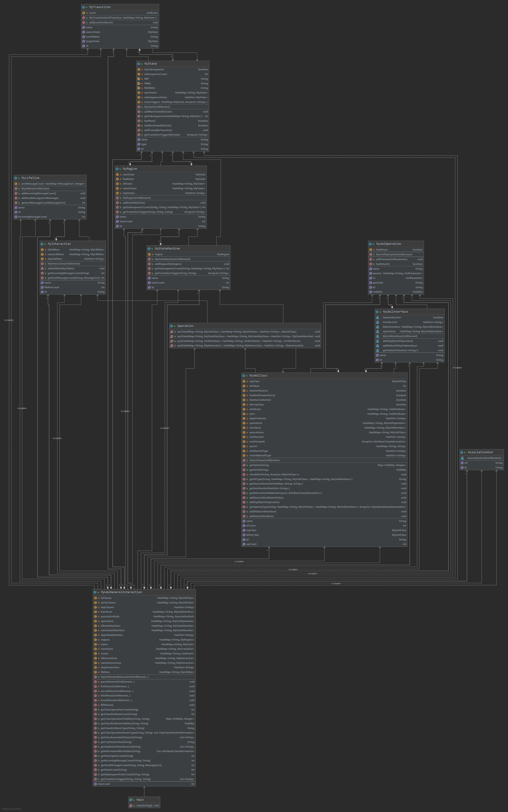
Task: Click the class icon next to MyState header
Action: 138,64
